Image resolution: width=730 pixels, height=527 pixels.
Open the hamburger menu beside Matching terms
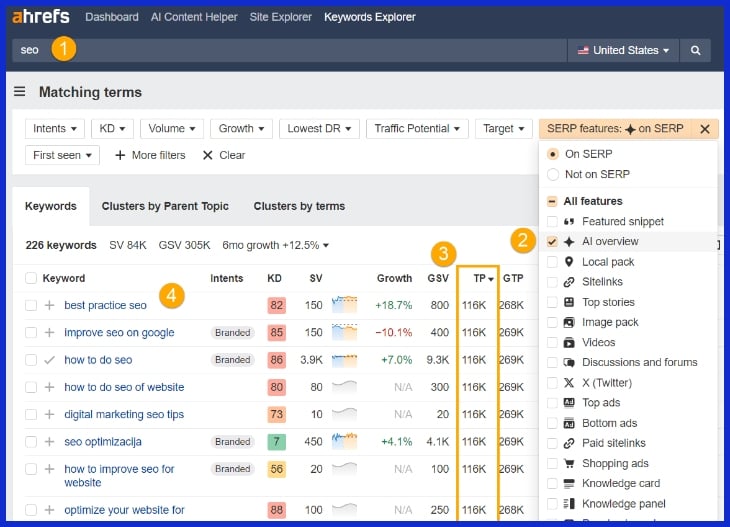click(19, 92)
